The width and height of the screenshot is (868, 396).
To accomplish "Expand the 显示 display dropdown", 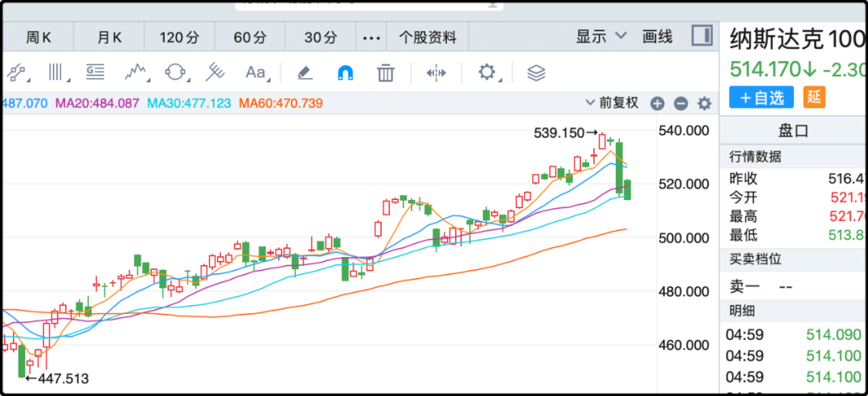I will [x=601, y=37].
